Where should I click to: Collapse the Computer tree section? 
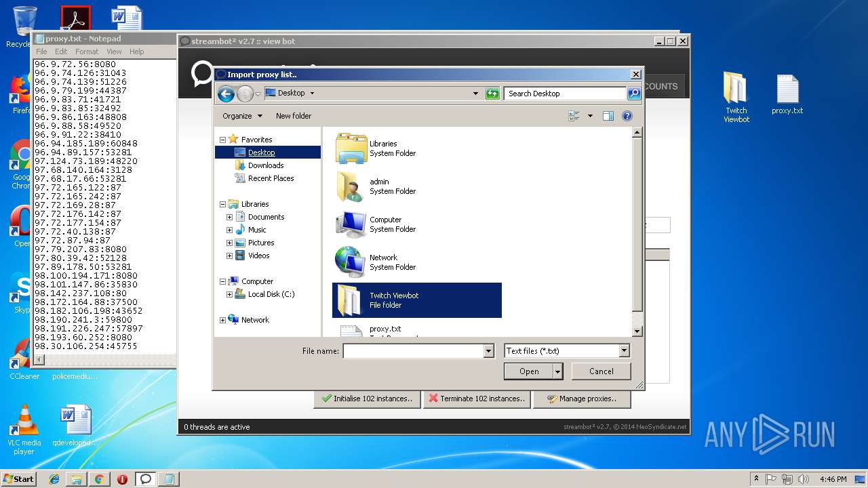pos(222,281)
